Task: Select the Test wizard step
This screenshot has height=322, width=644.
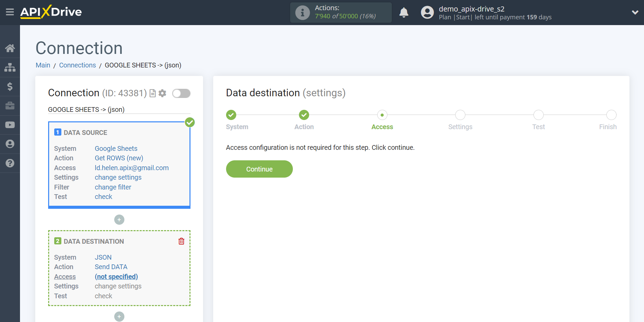Action: 539,115
